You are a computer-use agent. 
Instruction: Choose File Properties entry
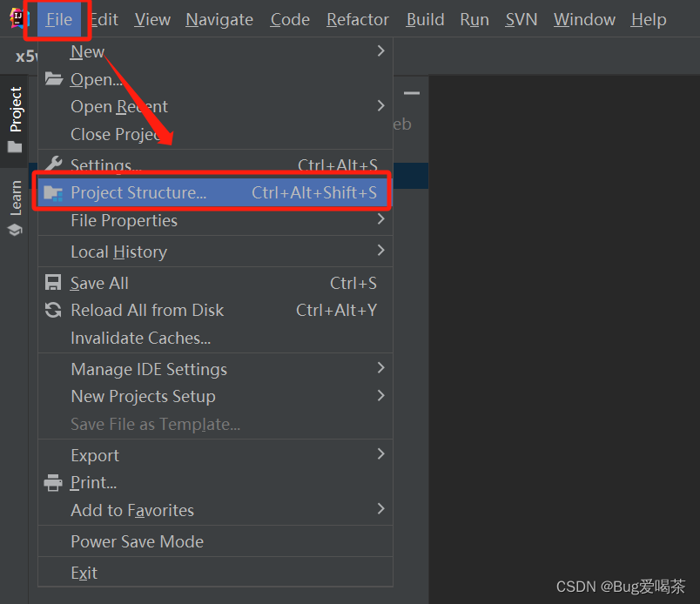pos(215,220)
